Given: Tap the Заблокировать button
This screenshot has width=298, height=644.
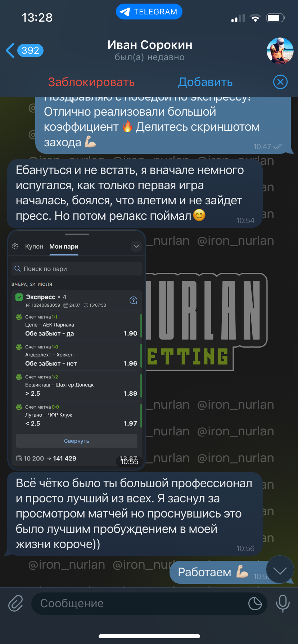Looking at the screenshot, I should [91, 82].
